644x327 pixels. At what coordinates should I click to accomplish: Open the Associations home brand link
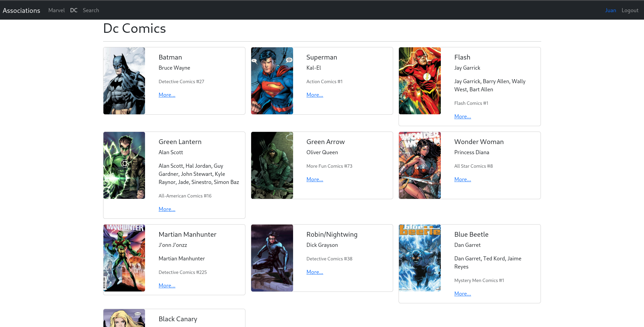[x=21, y=10]
